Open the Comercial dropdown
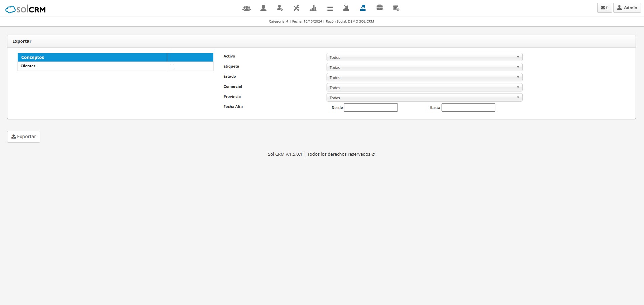Screen dimensions: 644x305 (424, 88)
